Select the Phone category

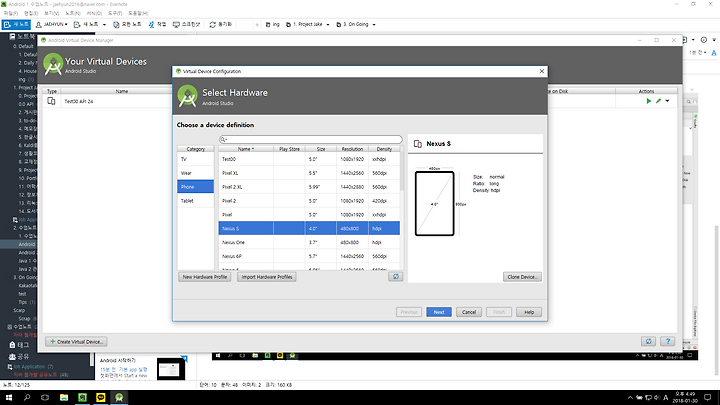pyautogui.click(x=196, y=187)
